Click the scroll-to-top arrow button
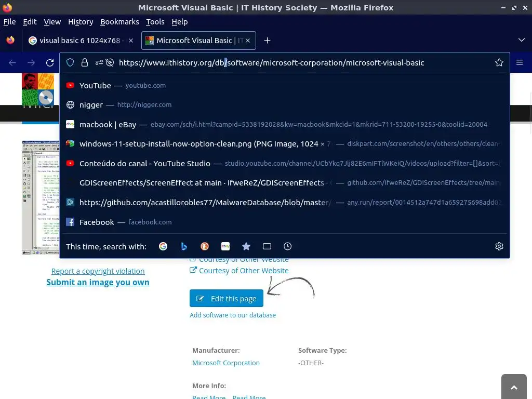532x399 pixels. coord(514,387)
